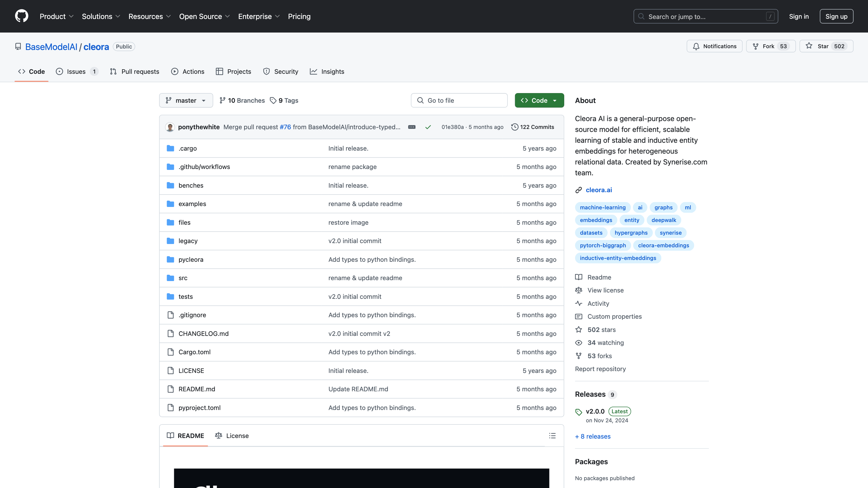868x488 pixels.
Task: Select the hypergraphs topic tag
Action: [631, 233]
